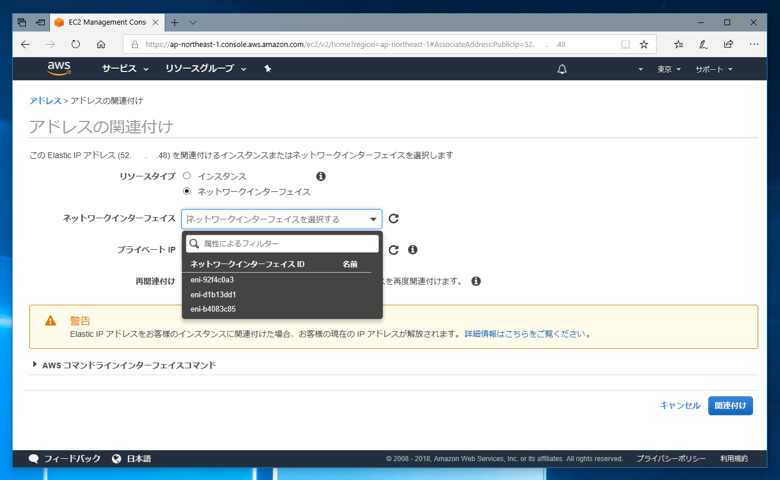The image size is (780, 480).
Task: Click the フィードバック footer text
Action: (72, 459)
